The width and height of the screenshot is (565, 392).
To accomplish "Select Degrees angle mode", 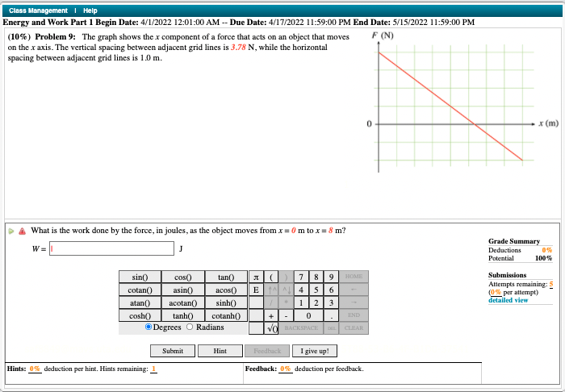I will point(148,327).
